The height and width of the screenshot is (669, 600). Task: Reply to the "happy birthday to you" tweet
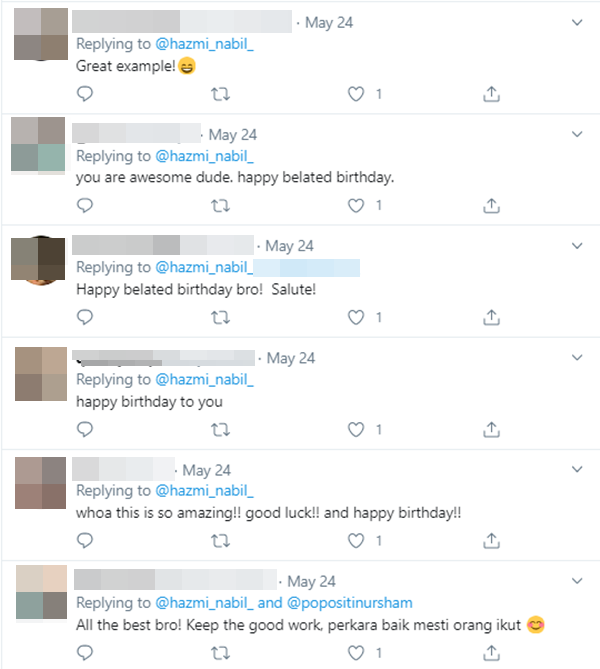(x=86, y=430)
